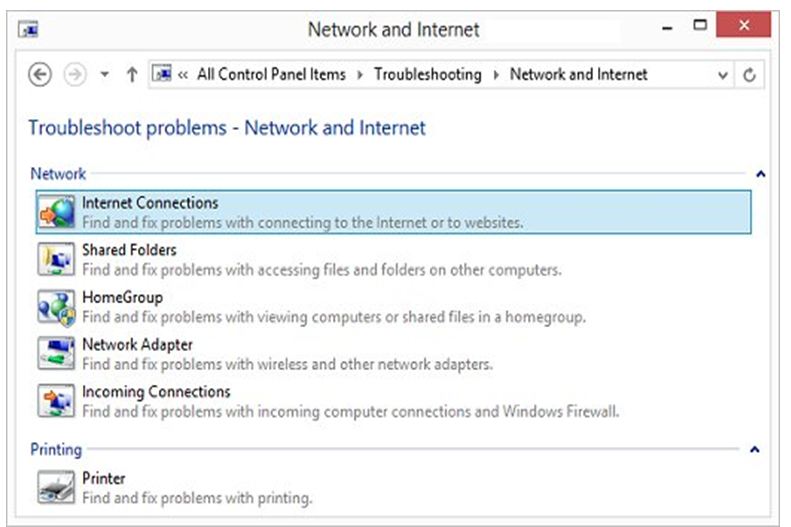Open the recent locations dropdown arrow

coord(105,75)
